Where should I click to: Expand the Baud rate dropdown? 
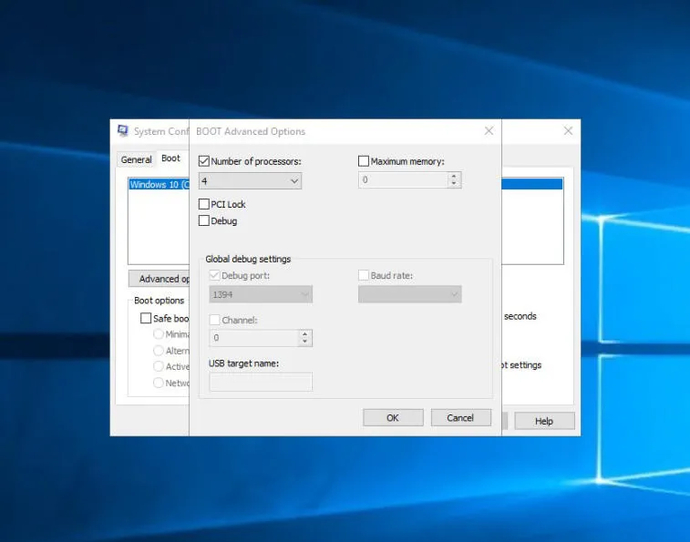410,294
